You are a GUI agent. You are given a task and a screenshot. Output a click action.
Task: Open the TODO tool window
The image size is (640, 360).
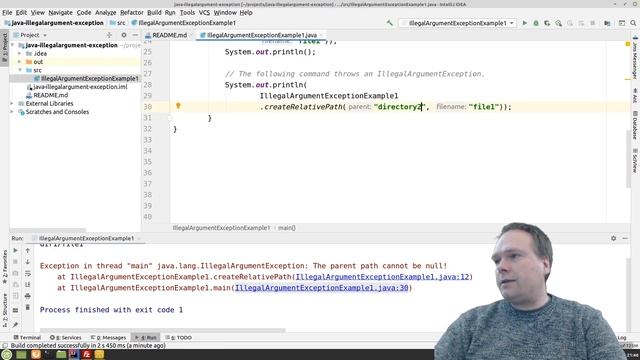click(x=178, y=338)
